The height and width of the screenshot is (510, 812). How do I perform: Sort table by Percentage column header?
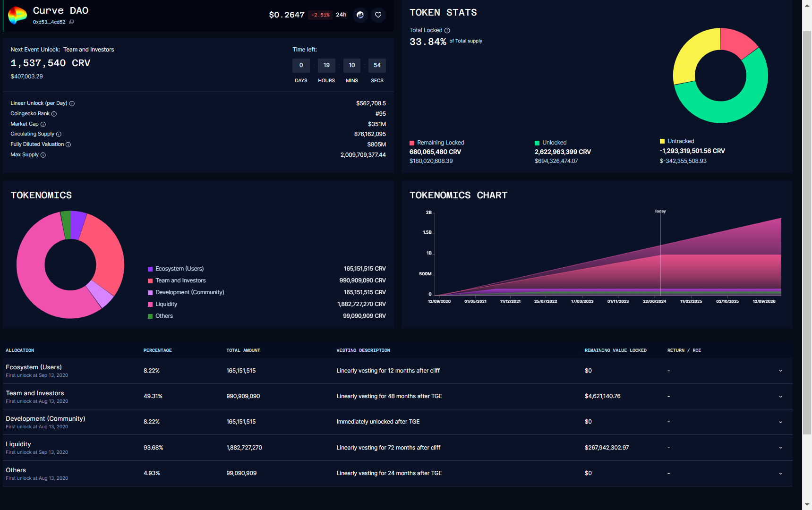click(157, 350)
